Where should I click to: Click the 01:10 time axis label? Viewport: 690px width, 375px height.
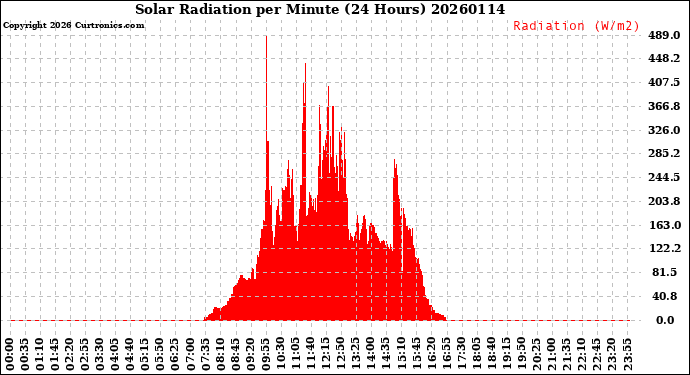click(x=40, y=354)
